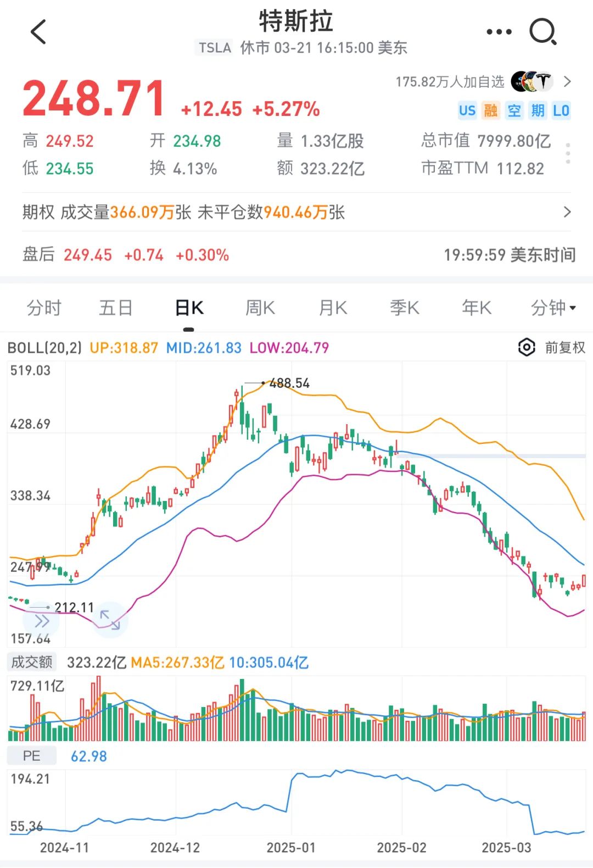The image size is (593, 868).
Task: Tap the double-arrow chart scroll icon
Action: pyautogui.click(x=42, y=621)
